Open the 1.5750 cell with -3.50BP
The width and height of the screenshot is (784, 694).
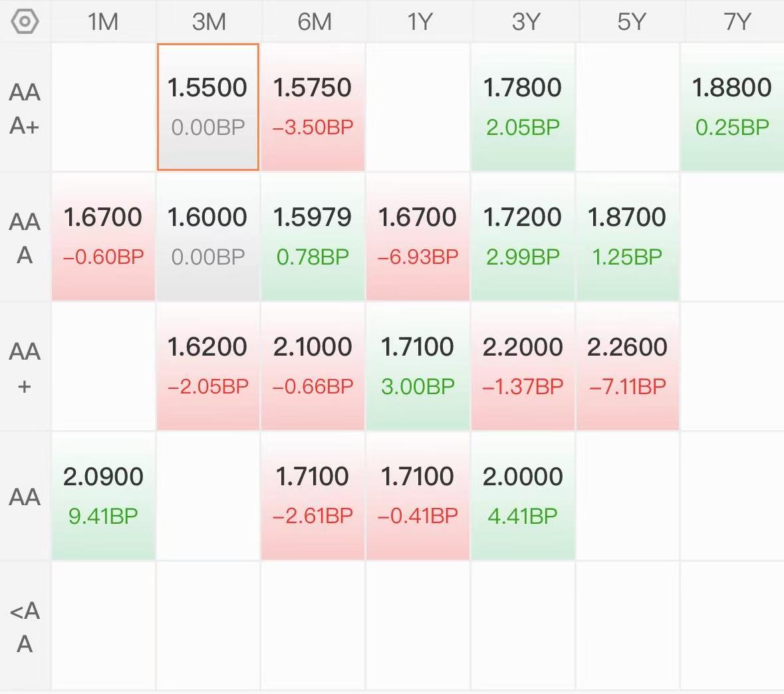click(x=313, y=107)
